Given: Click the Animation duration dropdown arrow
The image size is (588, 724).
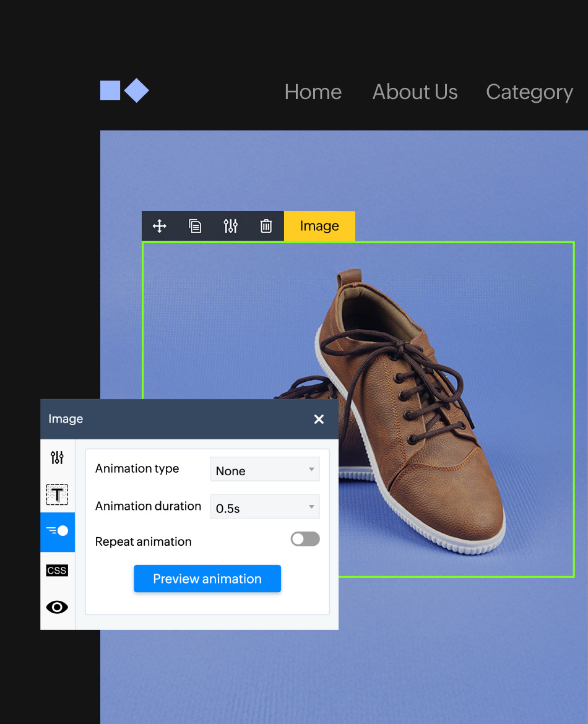Looking at the screenshot, I should [x=311, y=507].
